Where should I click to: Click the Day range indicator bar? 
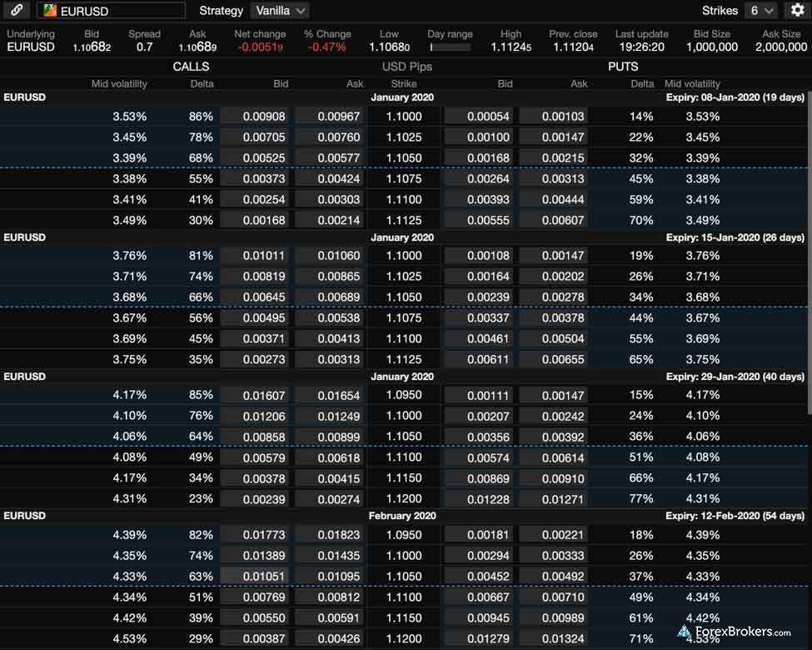[450, 47]
